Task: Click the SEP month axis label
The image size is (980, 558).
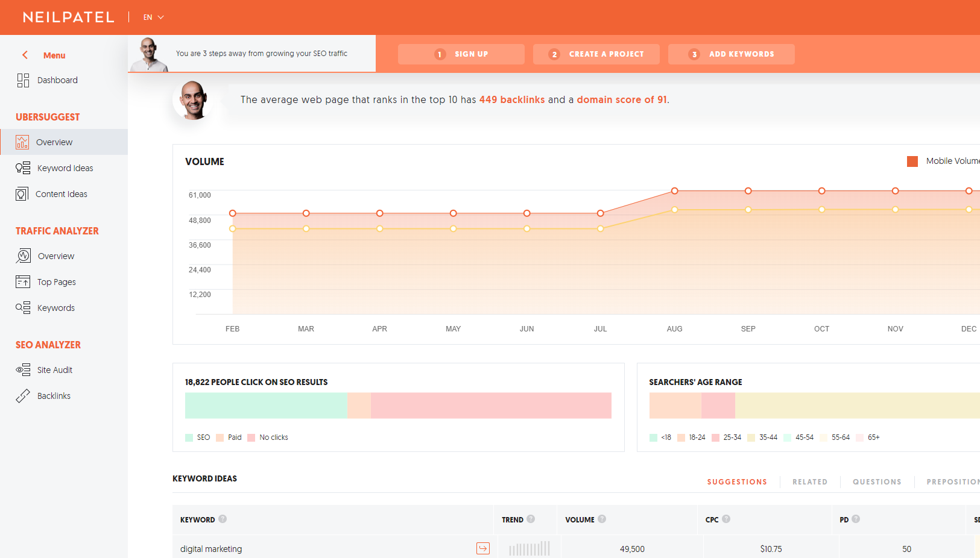Action: pos(748,329)
